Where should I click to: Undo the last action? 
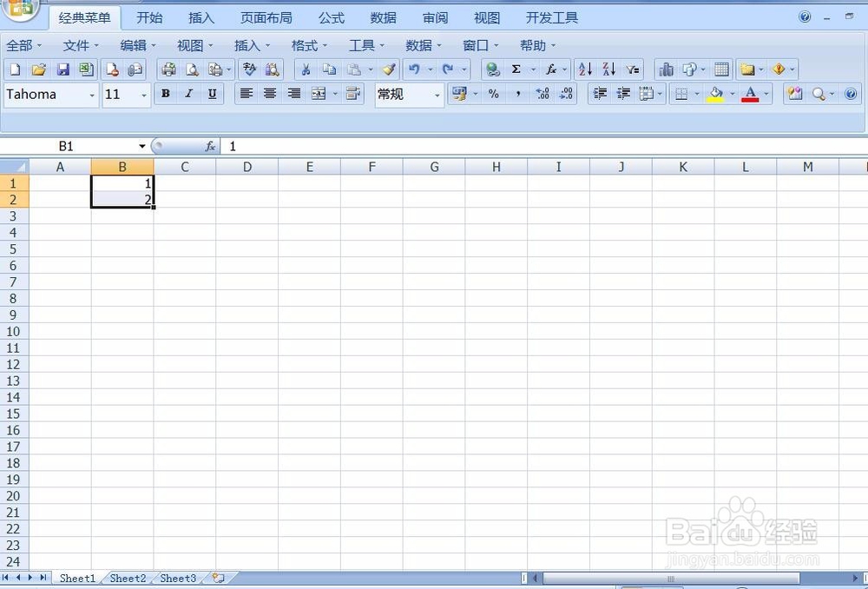click(414, 69)
